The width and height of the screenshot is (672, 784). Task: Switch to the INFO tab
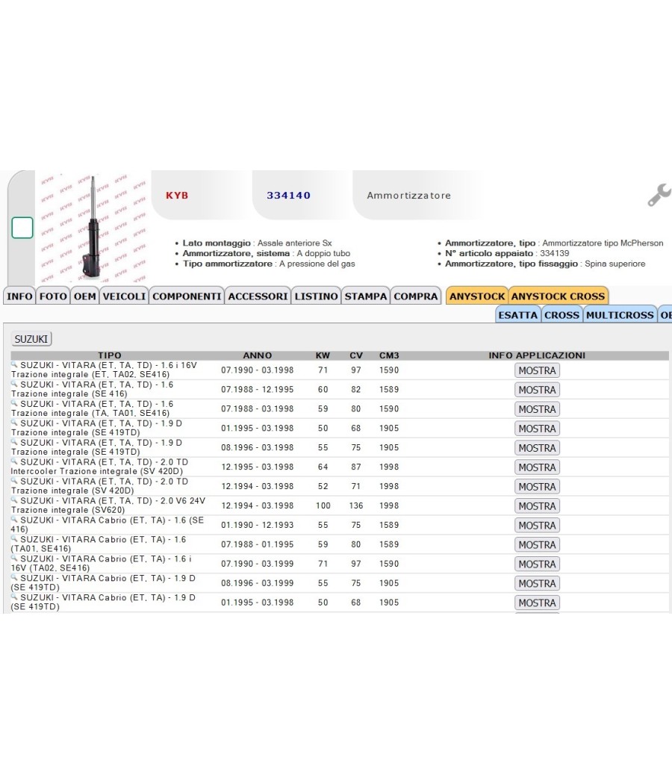click(x=19, y=296)
